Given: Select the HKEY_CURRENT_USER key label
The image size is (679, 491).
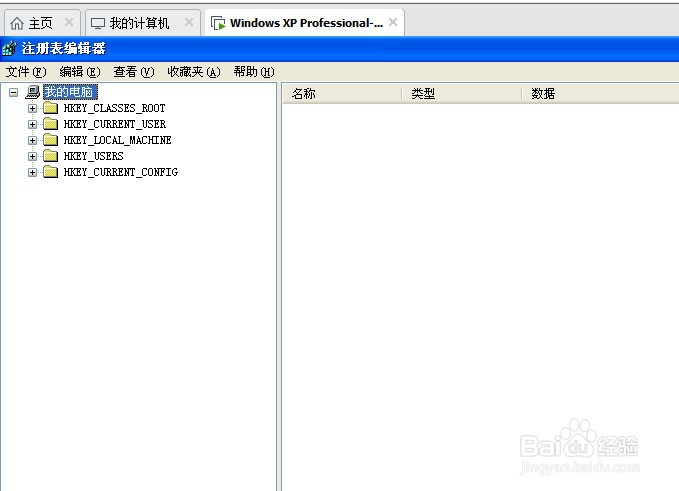Looking at the screenshot, I should click(115, 124).
